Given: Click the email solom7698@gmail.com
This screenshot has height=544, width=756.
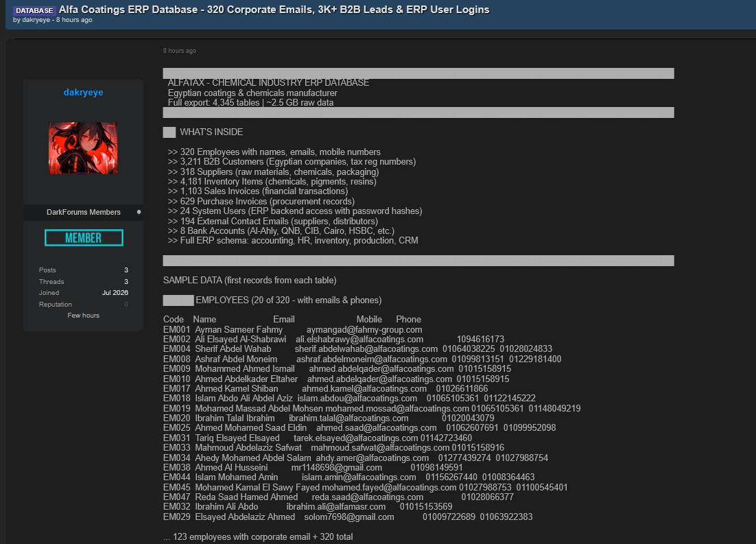Looking at the screenshot, I should point(349,517).
